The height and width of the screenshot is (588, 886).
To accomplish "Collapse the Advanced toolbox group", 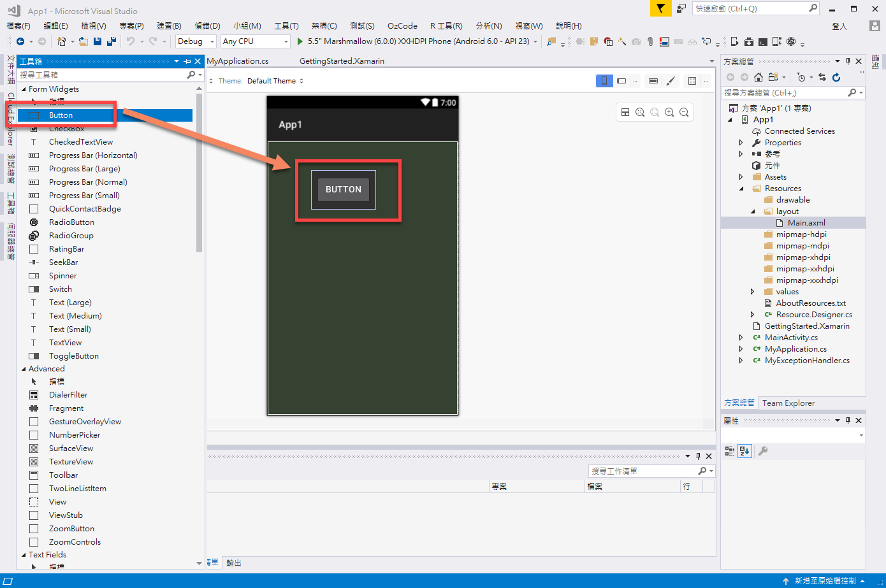I will click(24, 369).
